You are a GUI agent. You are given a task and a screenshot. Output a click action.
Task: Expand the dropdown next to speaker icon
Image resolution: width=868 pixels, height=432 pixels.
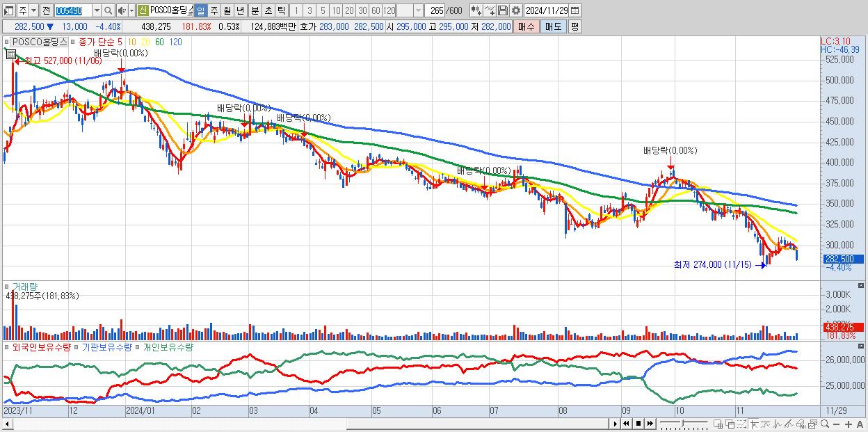[x=131, y=10]
